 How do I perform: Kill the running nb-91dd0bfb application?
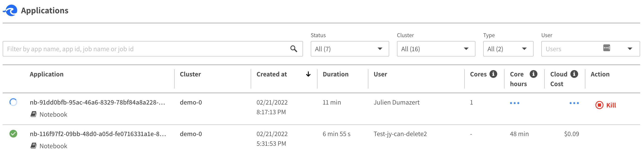605,105
